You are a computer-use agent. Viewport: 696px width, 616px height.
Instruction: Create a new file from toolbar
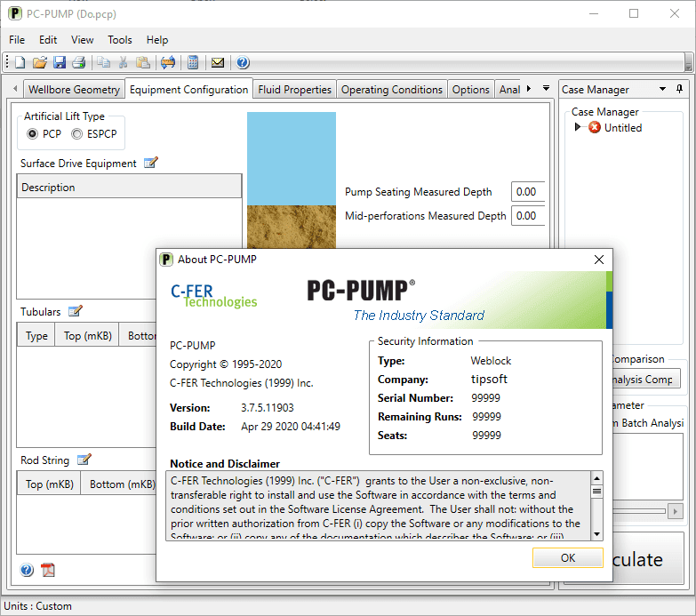(x=20, y=62)
